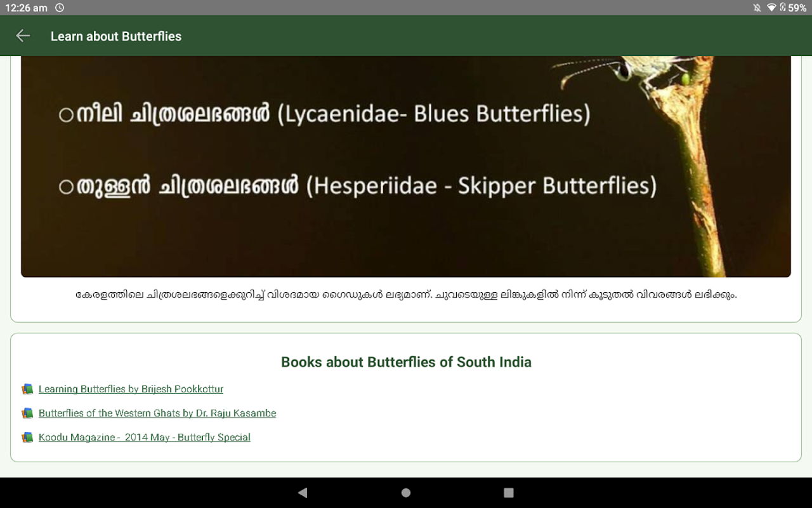This screenshot has height=508, width=812.
Task: Open Learning Butterflies by Brijesh Pookkottur link
Action: (131, 389)
